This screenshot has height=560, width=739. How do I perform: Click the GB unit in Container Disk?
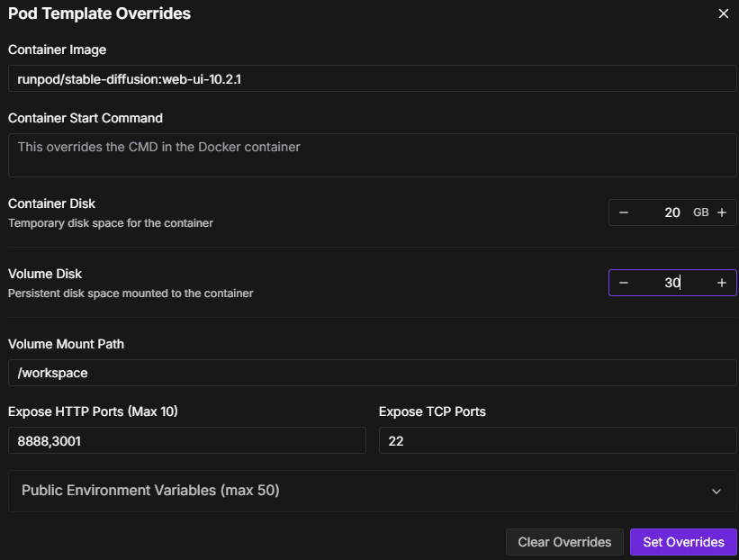click(700, 212)
